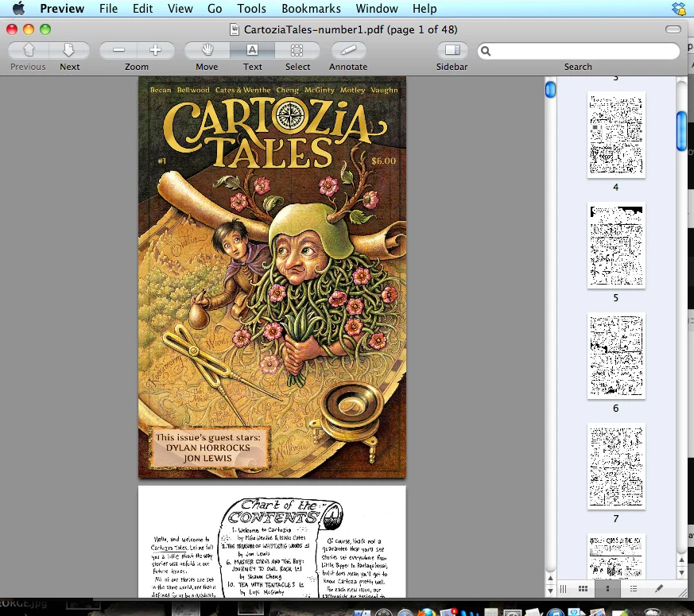Go to the previous page with Previous
The width and height of the screenshot is (694, 616).
click(29, 50)
